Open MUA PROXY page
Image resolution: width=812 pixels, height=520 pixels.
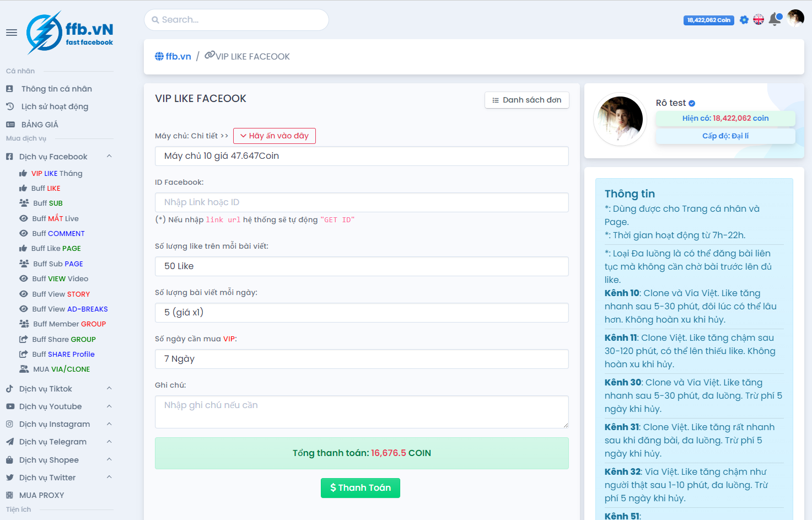pos(41,495)
